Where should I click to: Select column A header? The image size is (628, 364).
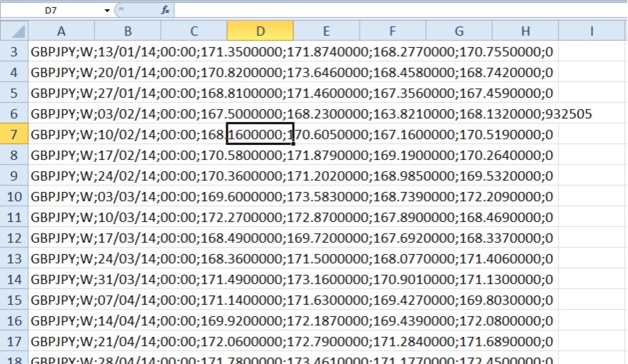click(61, 31)
